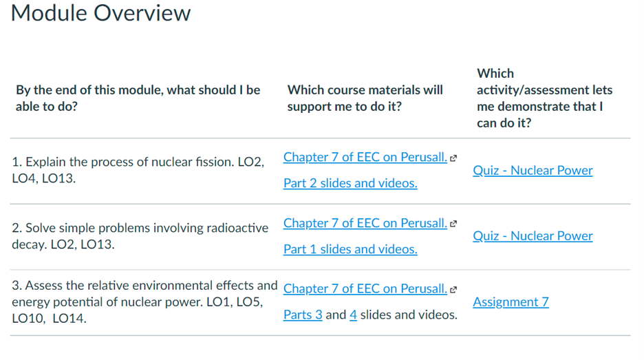The height and width of the screenshot is (360, 644).
Task: Open Chapter 7 of EEC link for nuclear fission
Action: (365, 157)
